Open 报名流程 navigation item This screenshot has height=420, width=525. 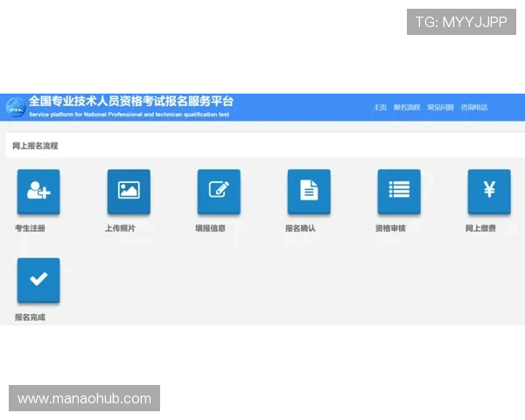pos(407,107)
